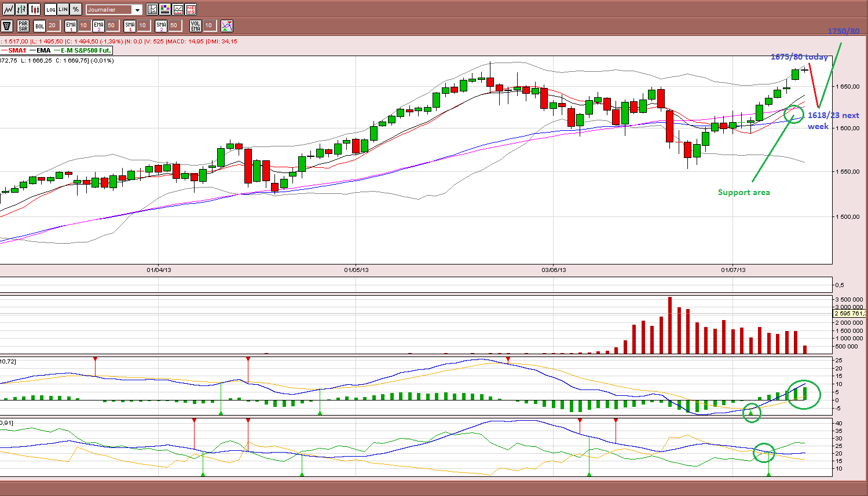Click the bin icon left of PAR SAR

(x=7, y=25)
